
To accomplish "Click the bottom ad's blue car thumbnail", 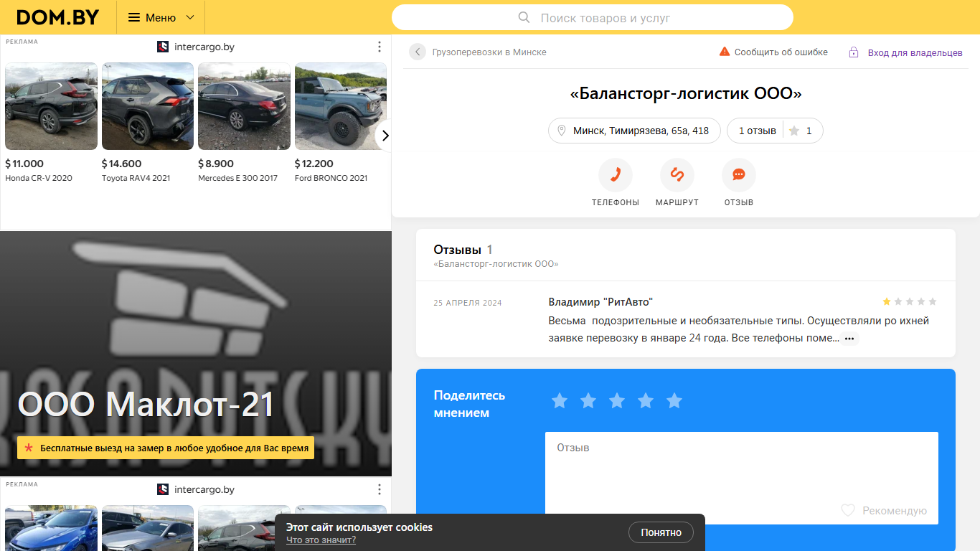I will tap(51, 528).
